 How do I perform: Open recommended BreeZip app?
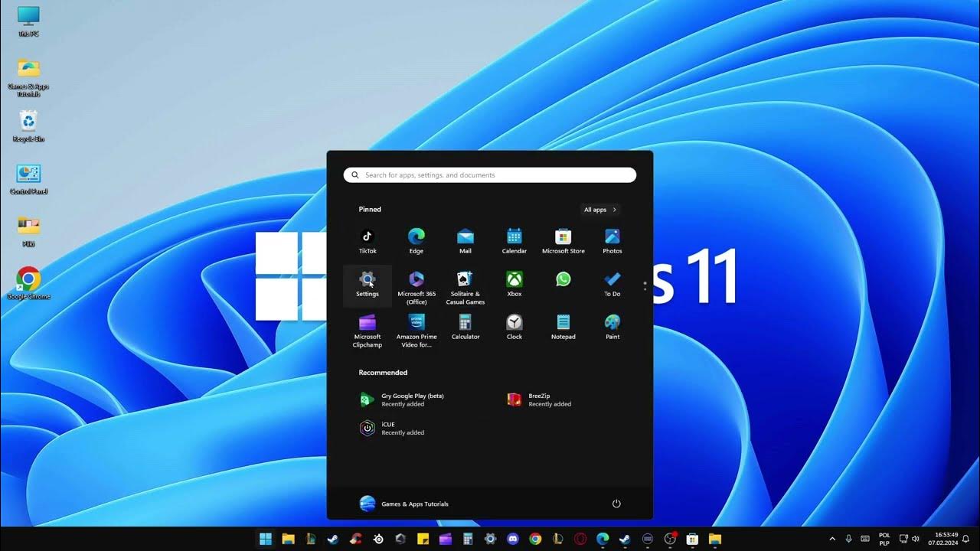point(541,399)
